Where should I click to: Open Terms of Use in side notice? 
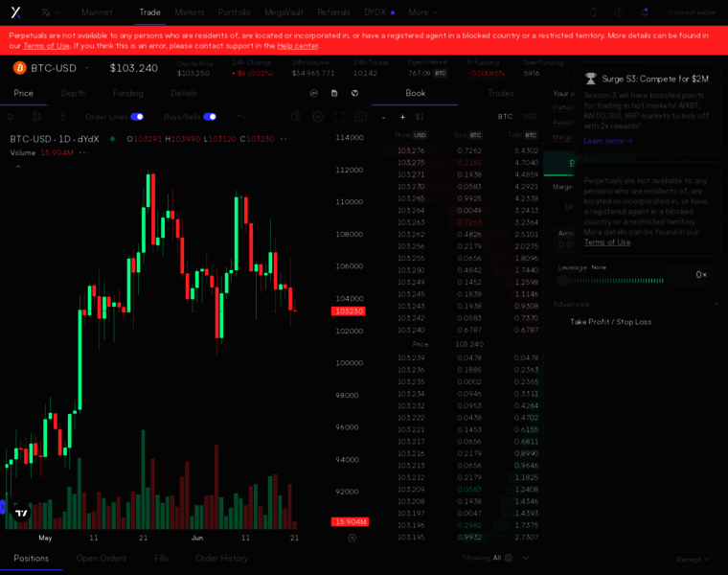pos(607,242)
